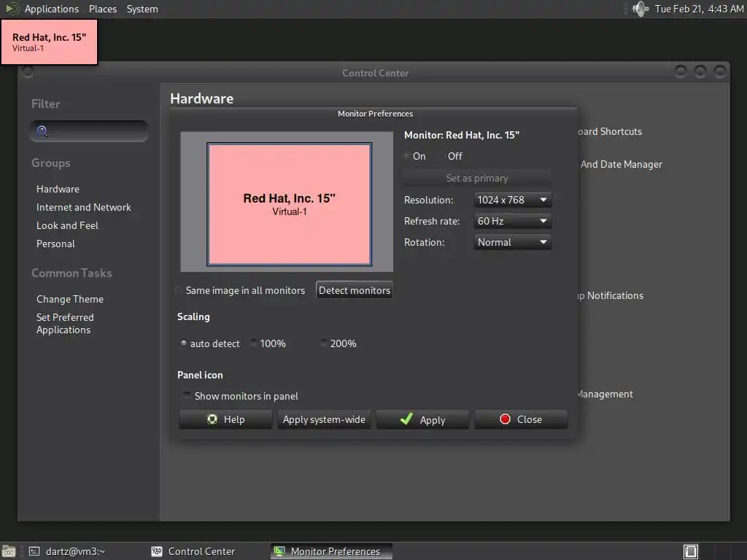Open Notifications item in Control Center

(611, 296)
